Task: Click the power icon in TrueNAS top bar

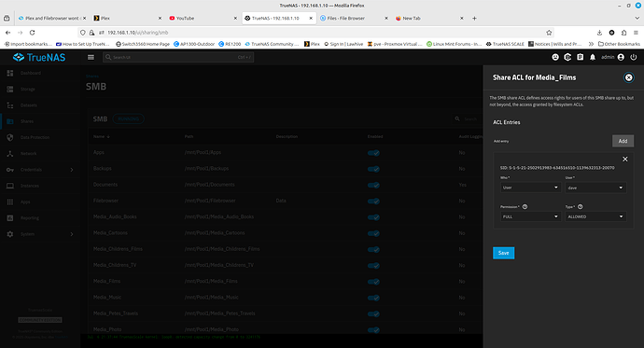Action: click(634, 58)
